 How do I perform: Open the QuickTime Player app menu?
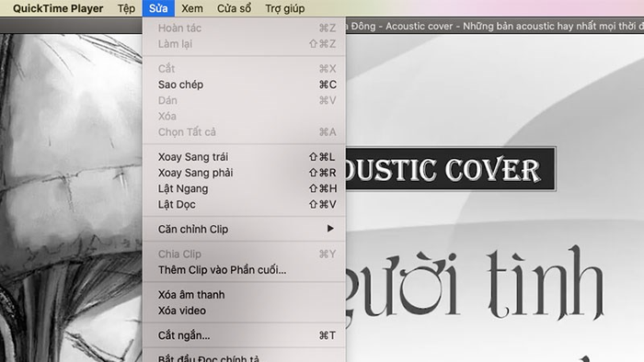(58, 8)
